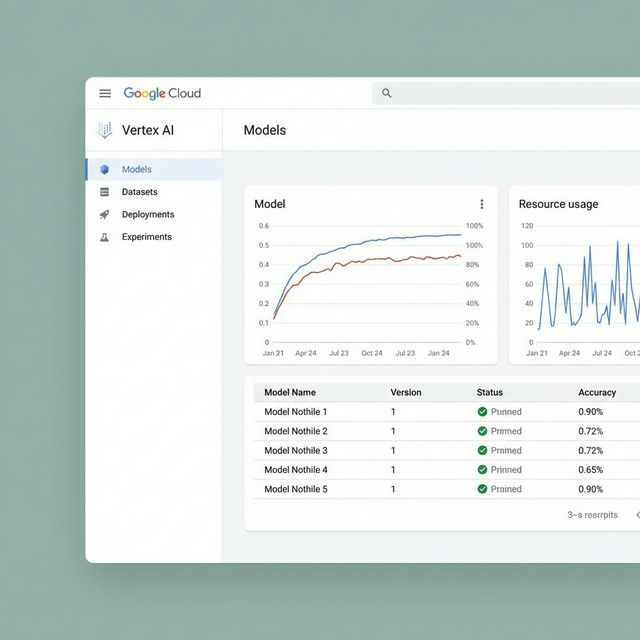Sort by Status column header
Image resolution: width=640 pixels, height=640 pixels.
[x=489, y=393]
